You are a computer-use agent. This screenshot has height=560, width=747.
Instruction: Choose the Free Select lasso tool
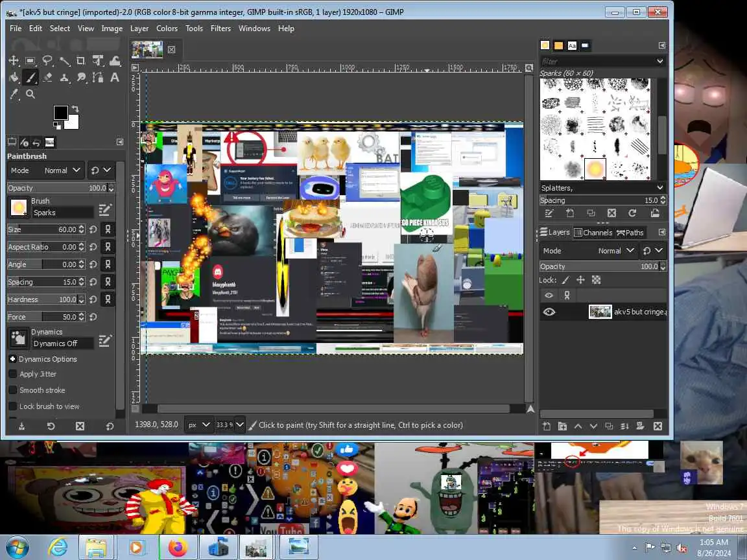tap(47, 60)
